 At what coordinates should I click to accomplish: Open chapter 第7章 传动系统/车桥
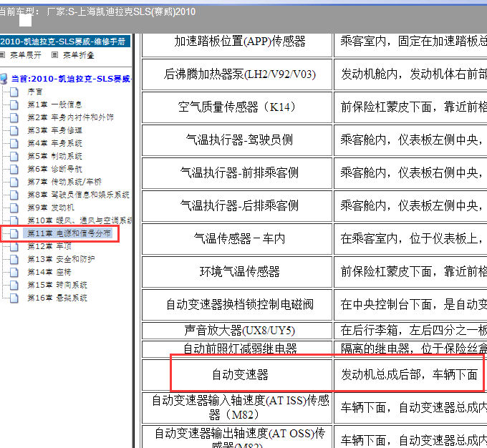click(64, 182)
